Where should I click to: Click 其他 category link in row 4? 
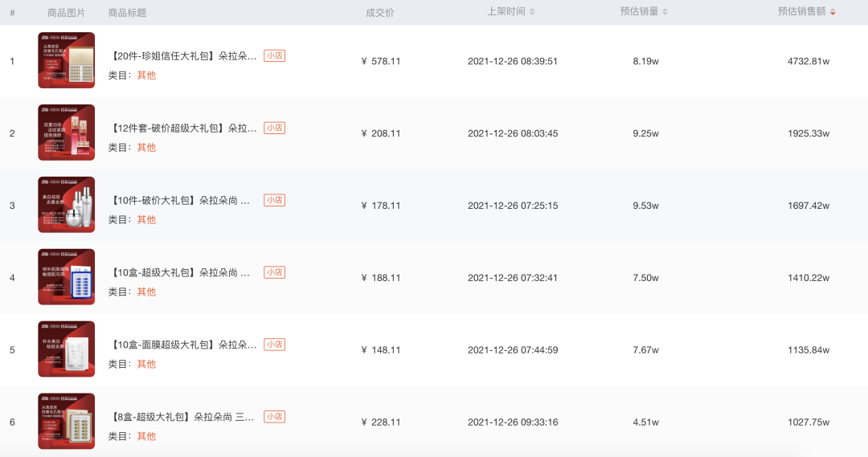pyautogui.click(x=146, y=292)
